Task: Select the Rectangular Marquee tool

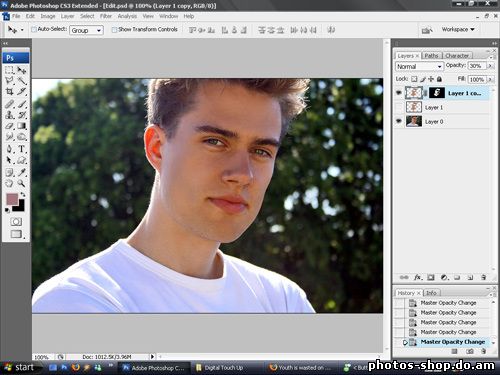Action: pyautogui.click(x=9, y=70)
